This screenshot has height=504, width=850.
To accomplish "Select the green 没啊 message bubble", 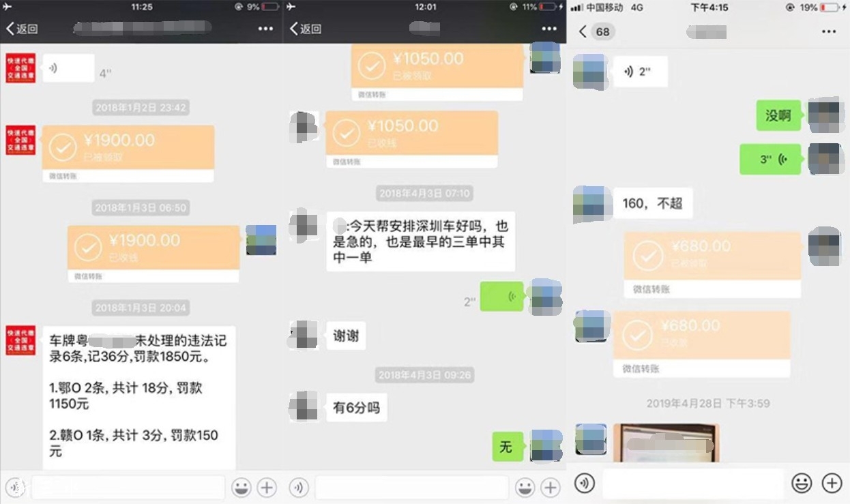I will [x=778, y=115].
